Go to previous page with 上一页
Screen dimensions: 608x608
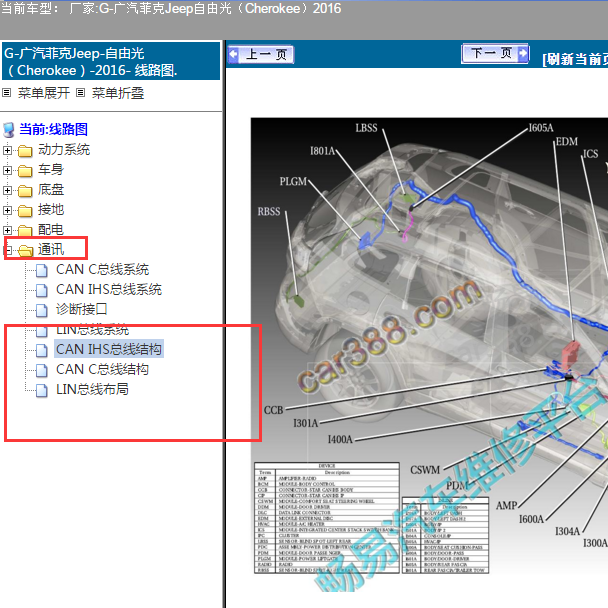(x=261, y=54)
